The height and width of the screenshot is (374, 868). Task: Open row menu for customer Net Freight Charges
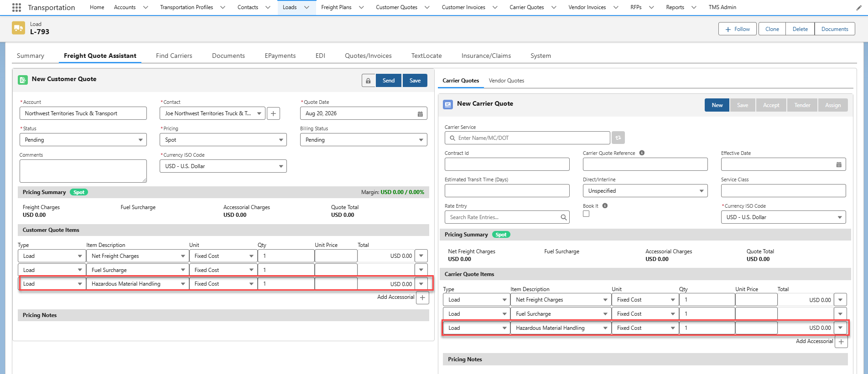click(421, 256)
